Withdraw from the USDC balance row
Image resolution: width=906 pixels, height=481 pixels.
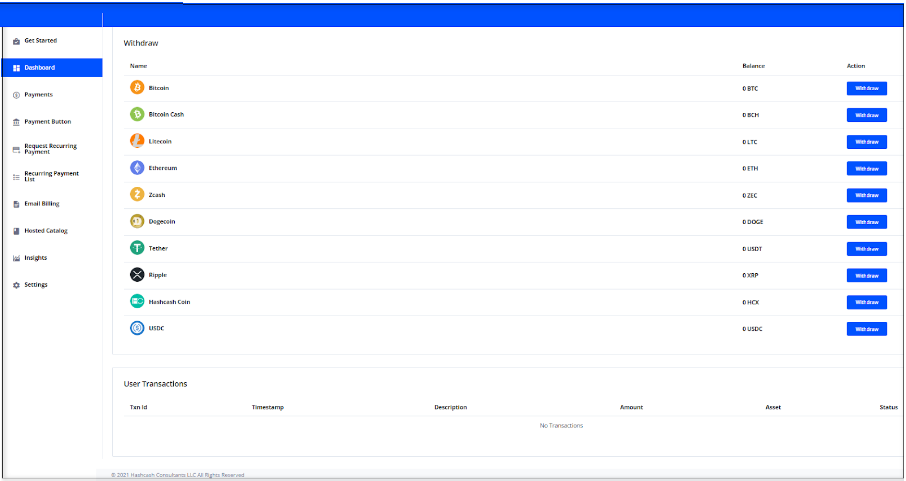click(866, 329)
